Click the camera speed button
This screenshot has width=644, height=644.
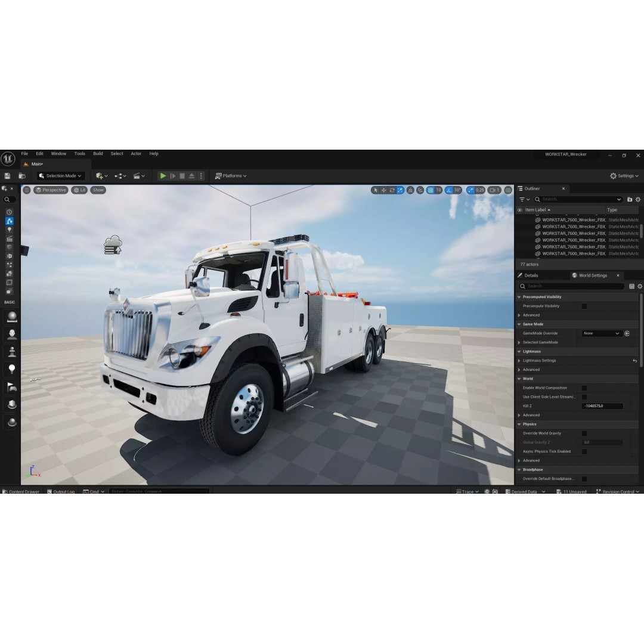click(x=494, y=190)
